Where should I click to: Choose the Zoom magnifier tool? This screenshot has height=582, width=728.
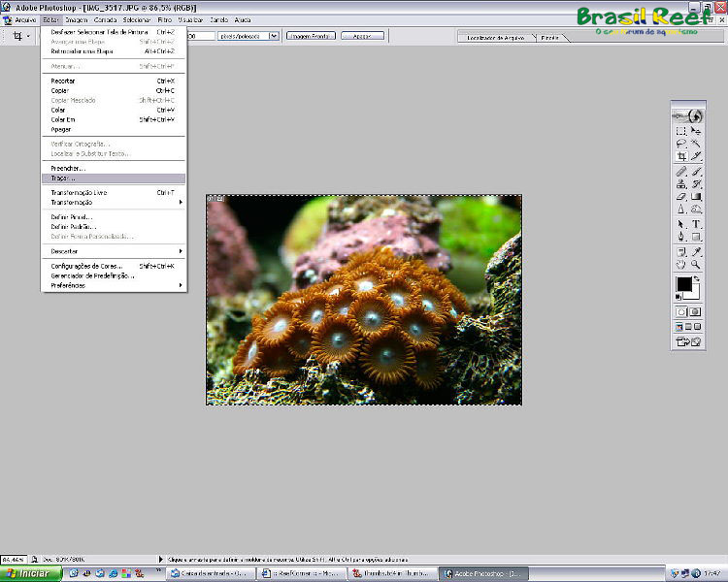point(697,264)
